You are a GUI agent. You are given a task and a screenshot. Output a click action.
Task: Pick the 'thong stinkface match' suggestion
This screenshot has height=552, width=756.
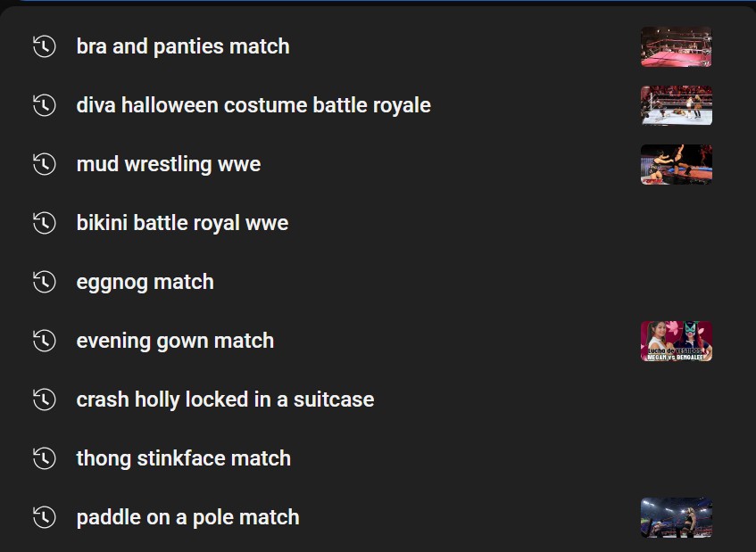tap(184, 458)
